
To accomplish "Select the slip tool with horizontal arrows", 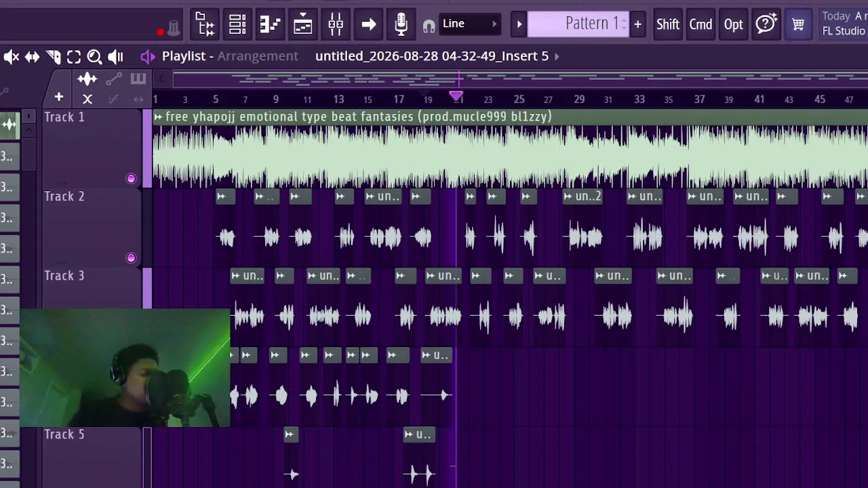I will click(x=32, y=57).
